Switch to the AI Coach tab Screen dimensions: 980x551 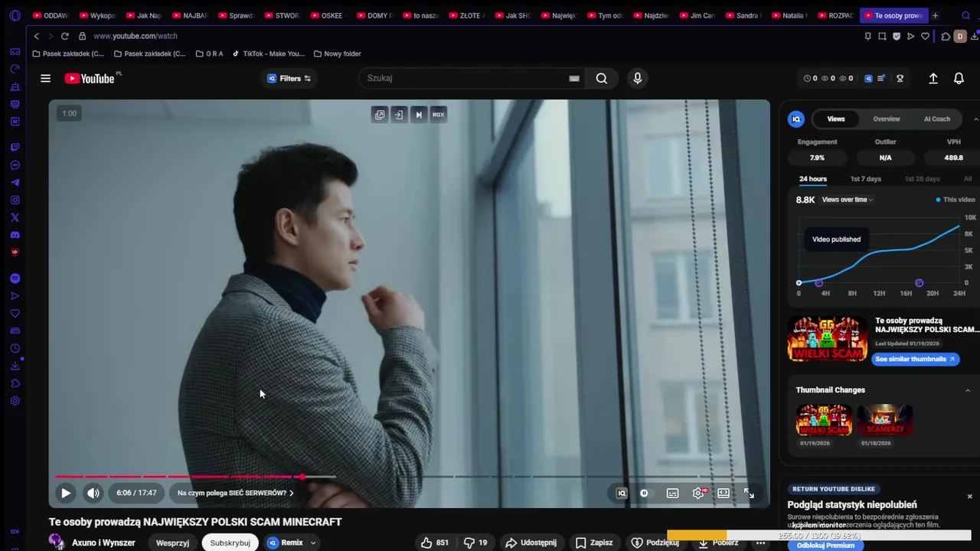pos(937,119)
